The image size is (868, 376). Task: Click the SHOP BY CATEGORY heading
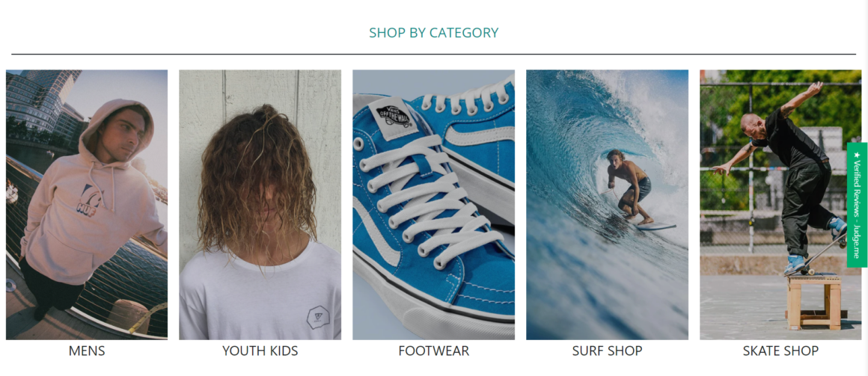click(433, 33)
